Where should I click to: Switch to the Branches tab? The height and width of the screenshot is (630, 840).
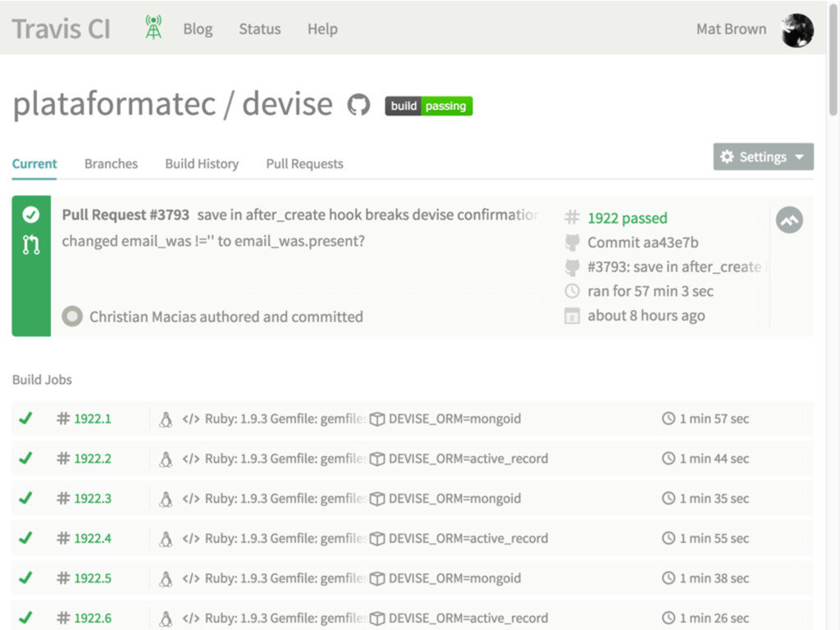click(x=111, y=164)
